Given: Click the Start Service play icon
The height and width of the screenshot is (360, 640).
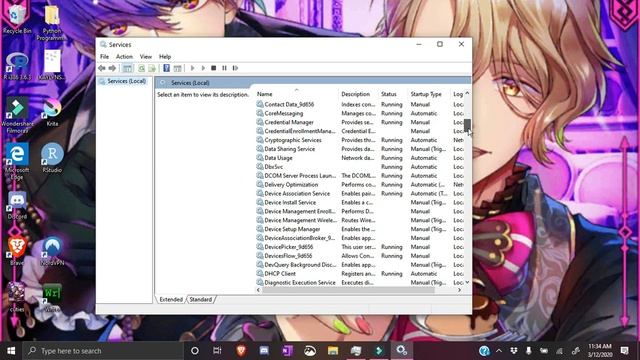Looking at the screenshot, I should click(x=193, y=68).
